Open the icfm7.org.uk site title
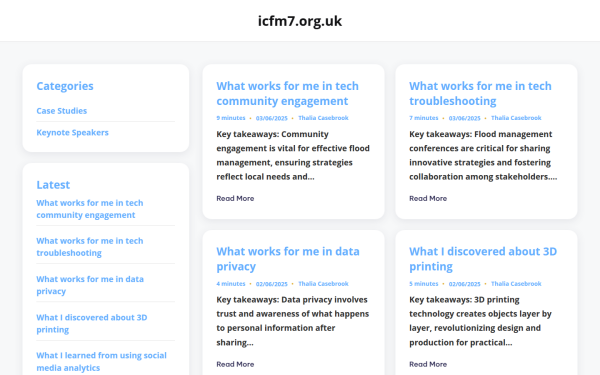 pyautogui.click(x=300, y=21)
